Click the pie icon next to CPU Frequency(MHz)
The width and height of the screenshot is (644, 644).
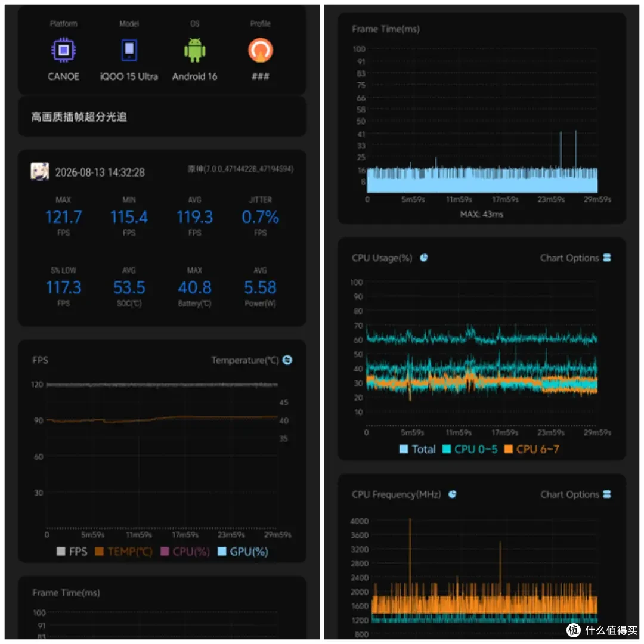pos(452,494)
